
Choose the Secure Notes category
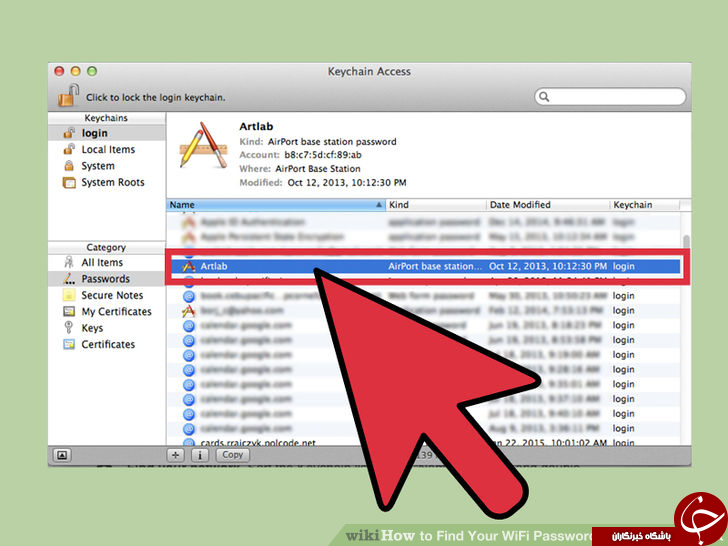pyautogui.click(x=107, y=295)
